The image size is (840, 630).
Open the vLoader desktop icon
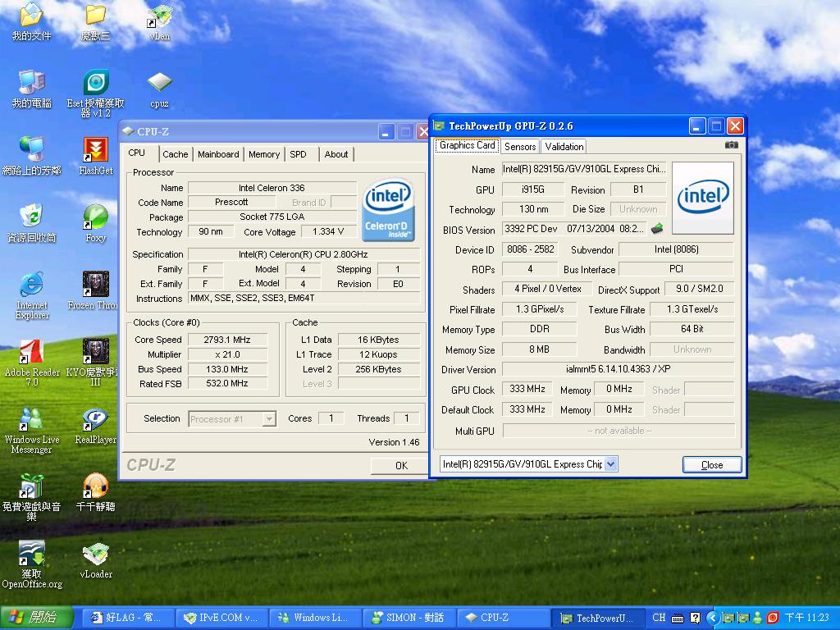96,555
